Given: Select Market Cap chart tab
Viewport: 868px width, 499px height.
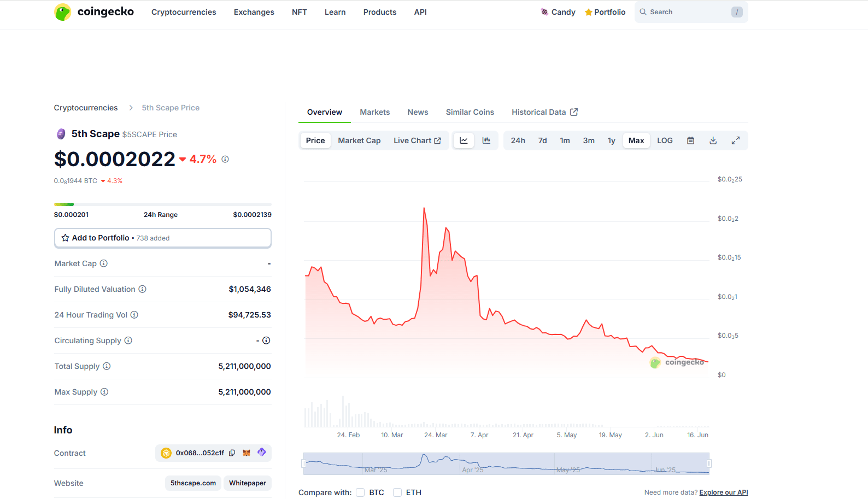Looking at the screenshot, I should point(359,140).
